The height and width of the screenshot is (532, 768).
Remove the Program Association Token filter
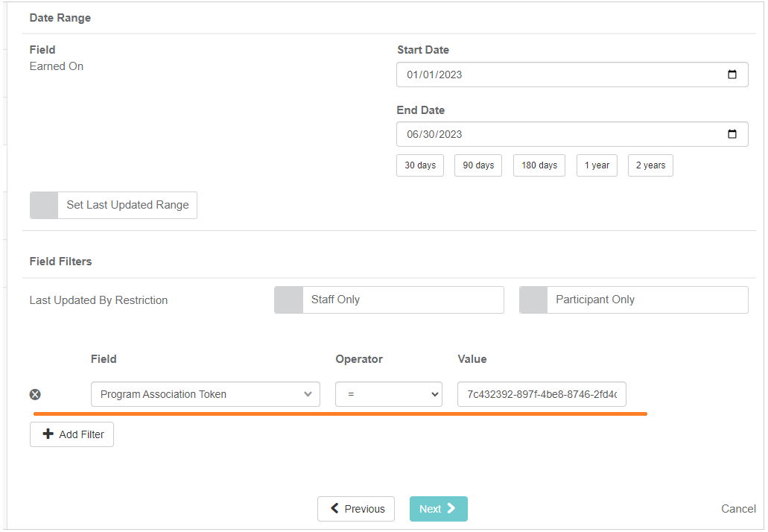coord(35,395)
